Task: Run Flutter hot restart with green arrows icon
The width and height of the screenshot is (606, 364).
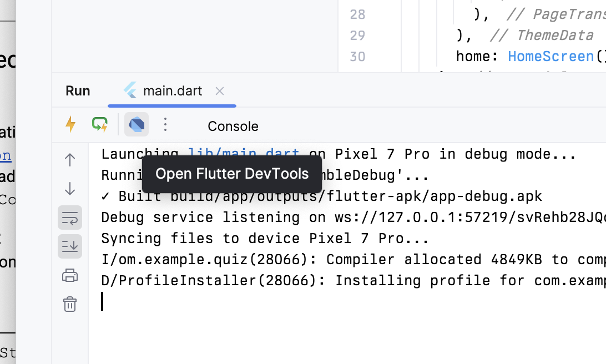Action: 100,124
